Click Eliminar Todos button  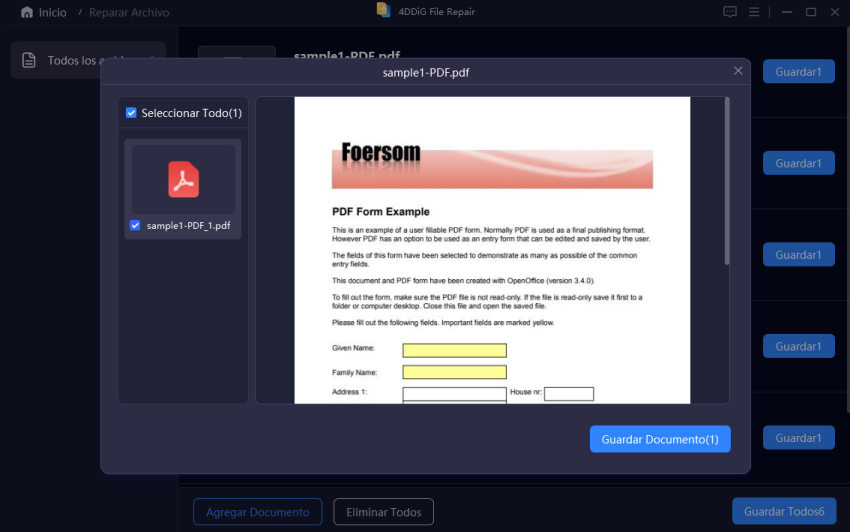tap(383, 512)
